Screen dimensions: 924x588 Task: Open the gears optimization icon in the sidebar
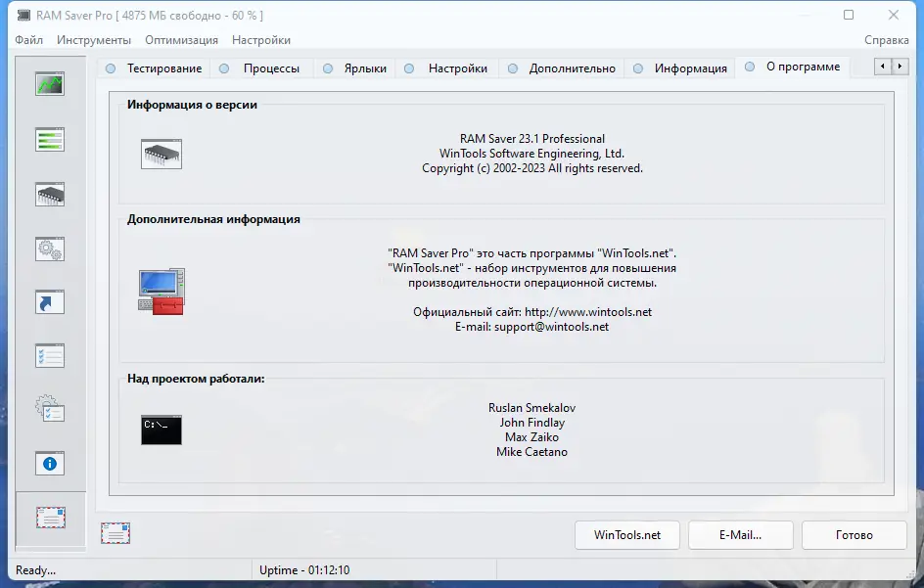(49, 249)
